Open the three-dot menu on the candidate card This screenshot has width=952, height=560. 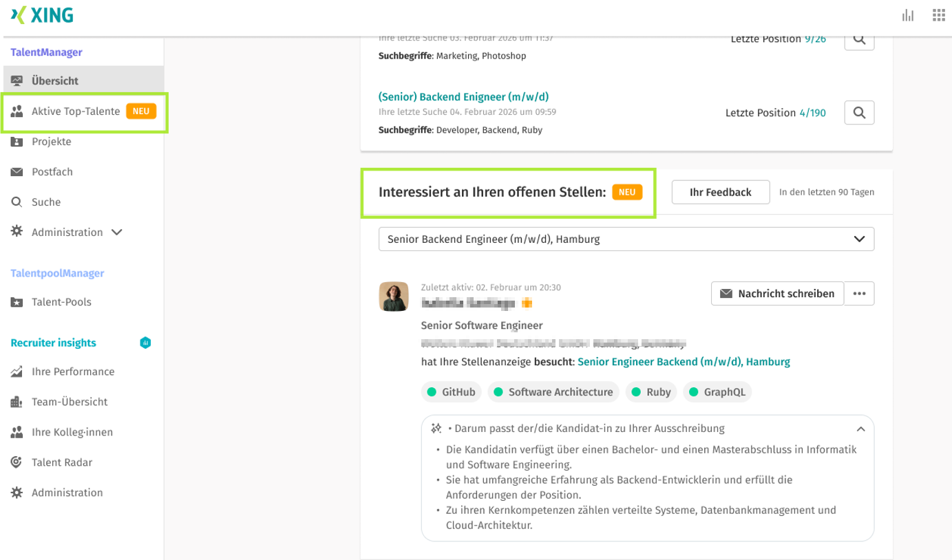click(859, 293)
